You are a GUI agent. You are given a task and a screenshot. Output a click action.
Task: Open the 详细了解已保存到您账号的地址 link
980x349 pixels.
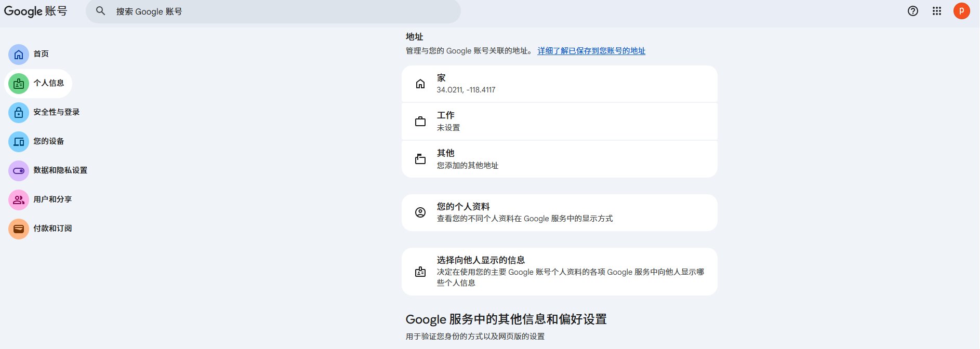click(x=591, y=51)
